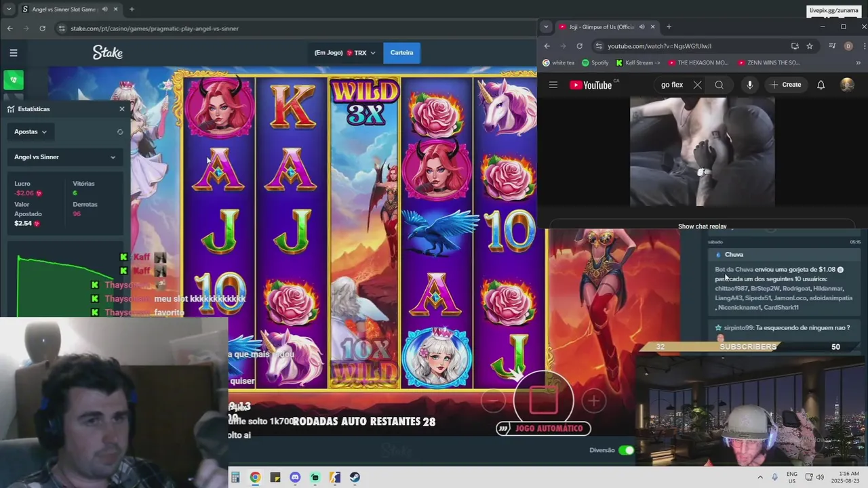Image resolution: width=868 pixels, height=488 pixels.
Task: Expand the Apostas dropdown
Action: pyautogui.click(x=31, y=131)
